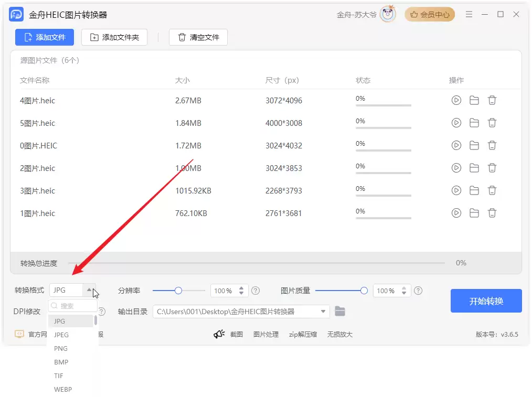Click the format list scrollbar
532x397 pixels.
[x=95, y=320]
